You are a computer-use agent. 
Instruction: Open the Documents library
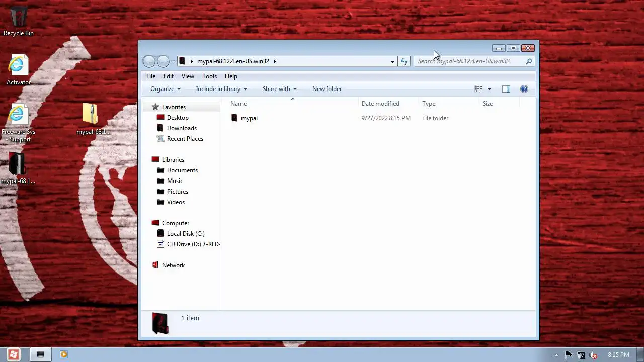tap(182, 170)
